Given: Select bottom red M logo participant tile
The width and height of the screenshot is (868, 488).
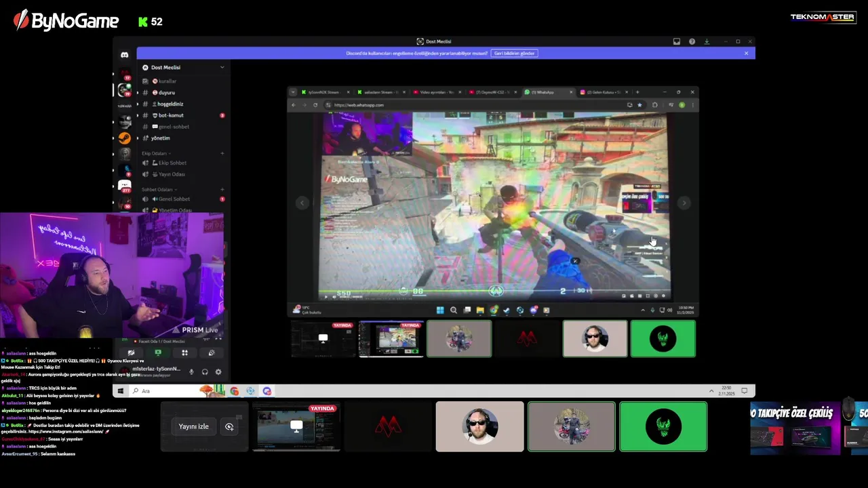Looking at the screenshot, I should (388, 427).
